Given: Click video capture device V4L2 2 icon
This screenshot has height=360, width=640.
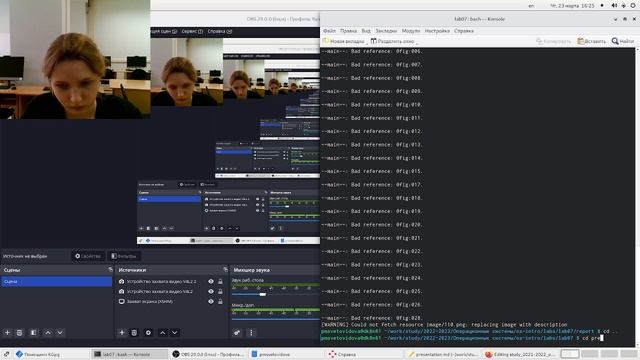Looking at the screenshot, I should pyautogui.click(x=122, y=282).
